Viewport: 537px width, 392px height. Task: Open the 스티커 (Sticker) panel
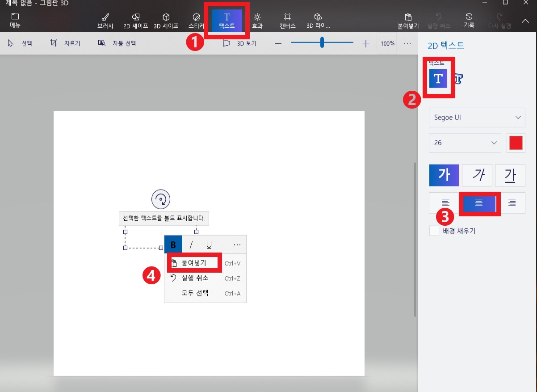click(196, 20)
